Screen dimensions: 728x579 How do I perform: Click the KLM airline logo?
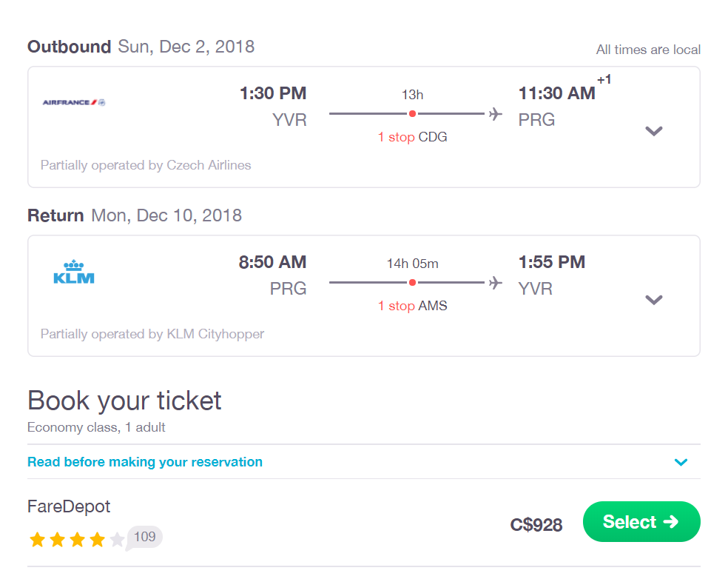[x=74, y=272]
